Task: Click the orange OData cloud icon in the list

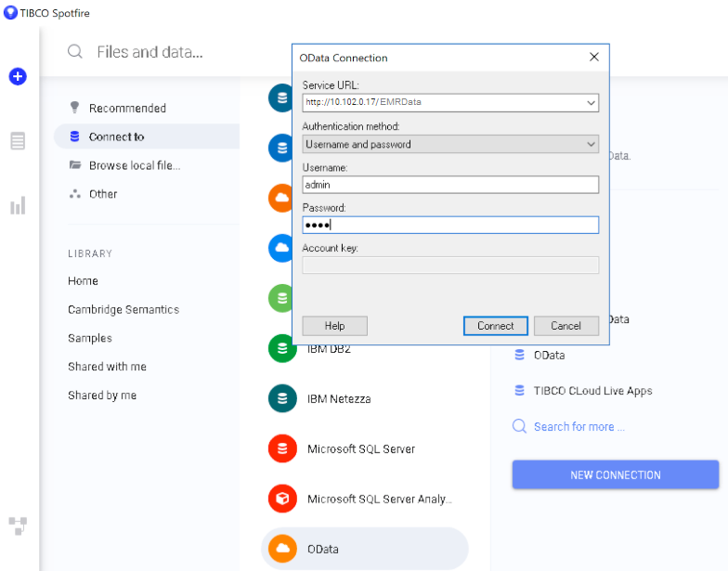Action: tap(282, 549)
